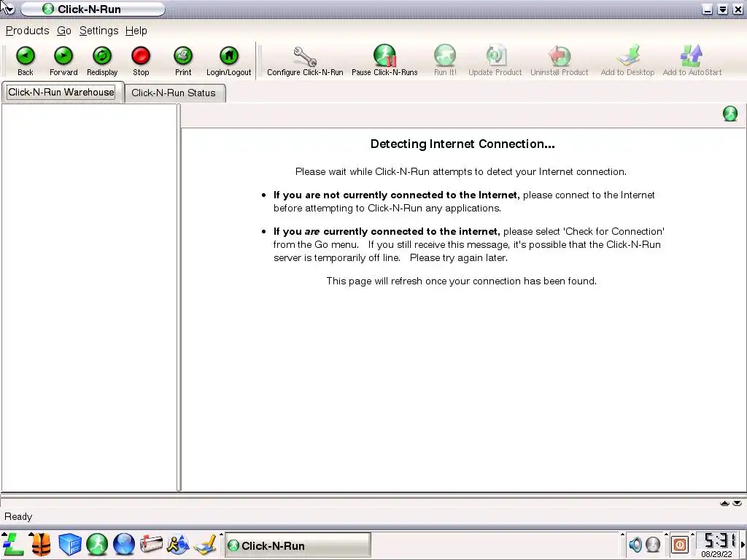Viewport: 747px width, 560px height.
Task: Click the red power logout tray icon
Action: pyautogui.click(x=680, y=544)
